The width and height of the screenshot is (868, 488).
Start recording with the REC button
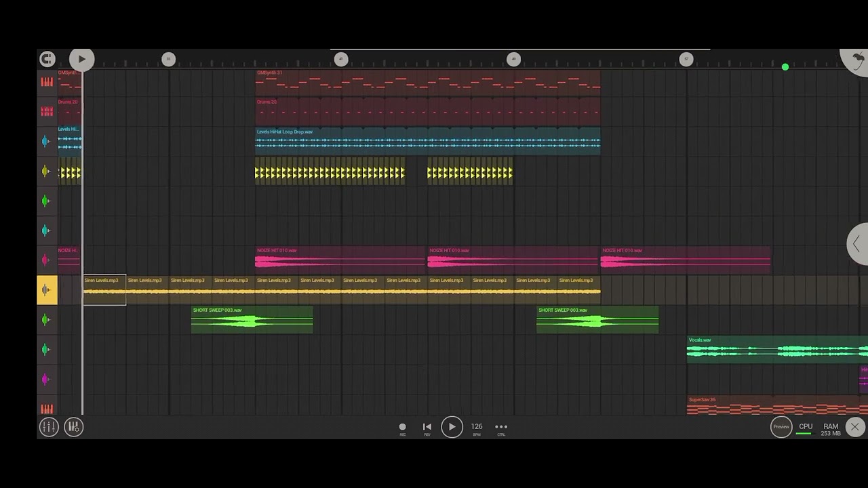pos(402,428)
